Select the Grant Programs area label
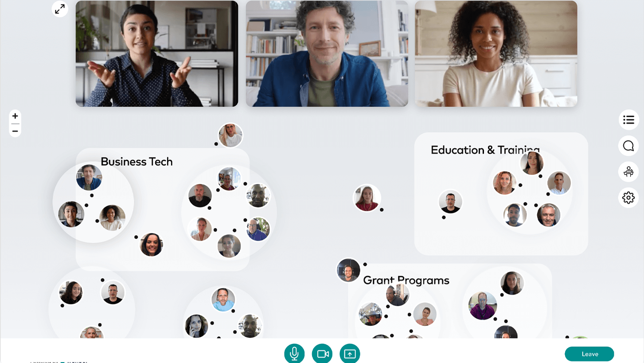 pyautogui.click(x=406, y=280)
